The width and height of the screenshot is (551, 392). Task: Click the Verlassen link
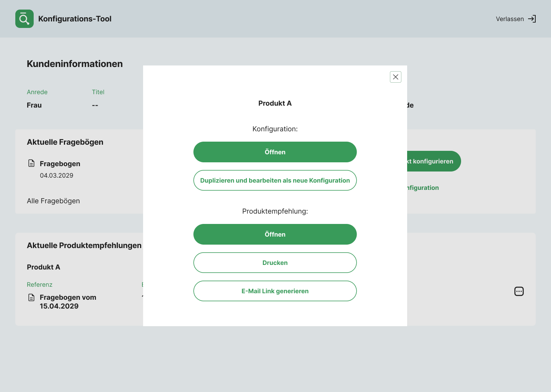pyautogui.click(x=510, y=19)
